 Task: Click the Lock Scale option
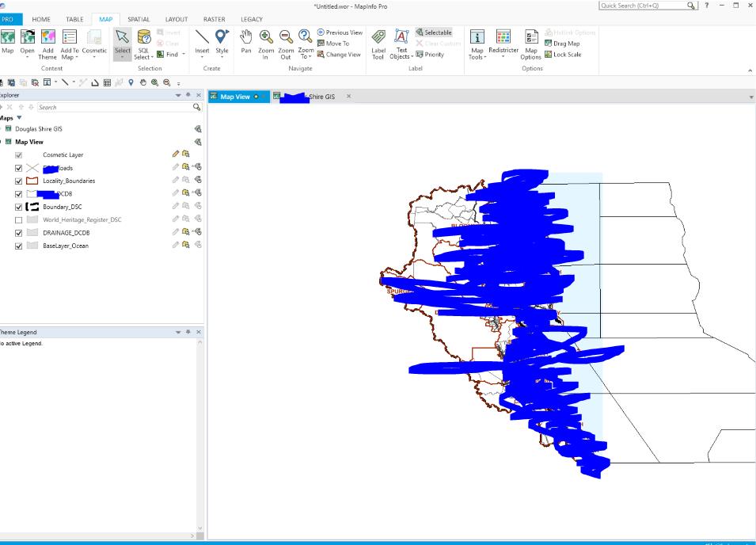(563, 55)
